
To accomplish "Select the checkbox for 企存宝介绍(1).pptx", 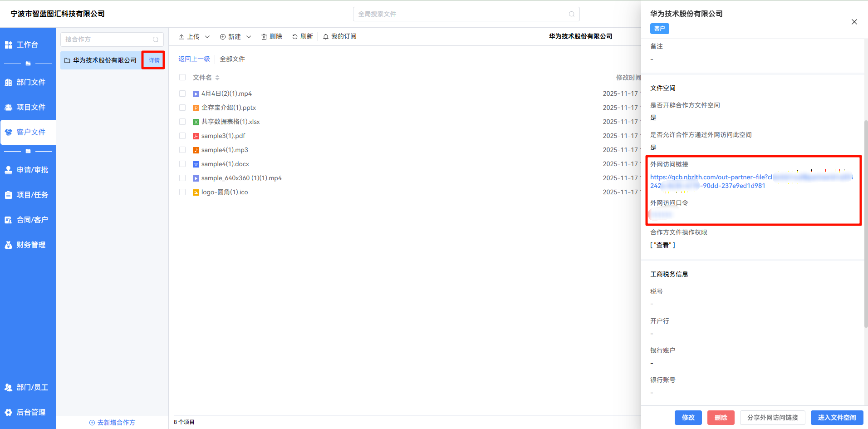I will click(182, 108).
